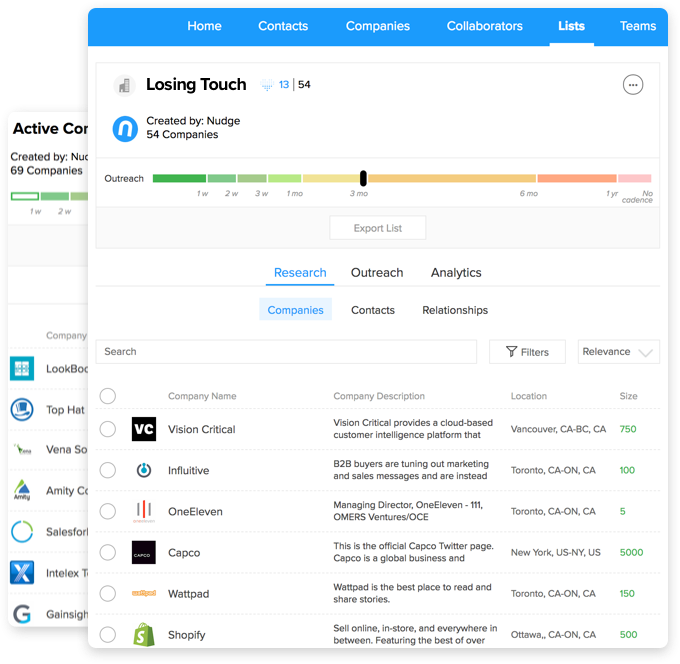Open the Influitive company name

(188, 470)
